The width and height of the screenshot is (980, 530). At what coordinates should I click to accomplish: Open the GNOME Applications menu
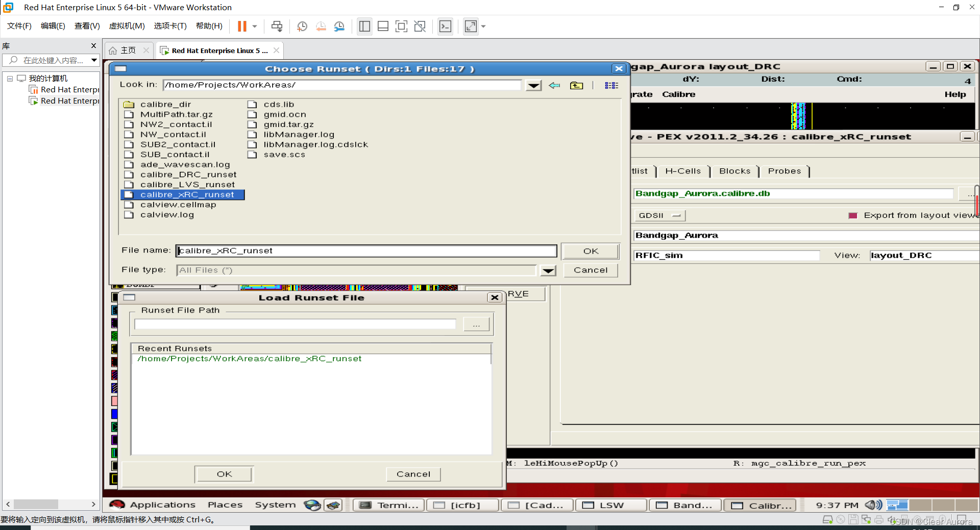click(x=153, y=504)
